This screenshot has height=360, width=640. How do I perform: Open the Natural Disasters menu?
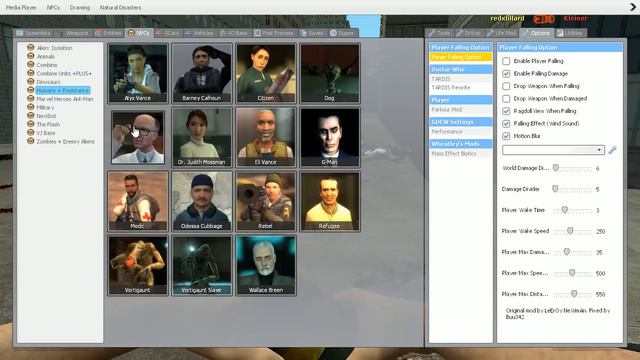point(120,7)
